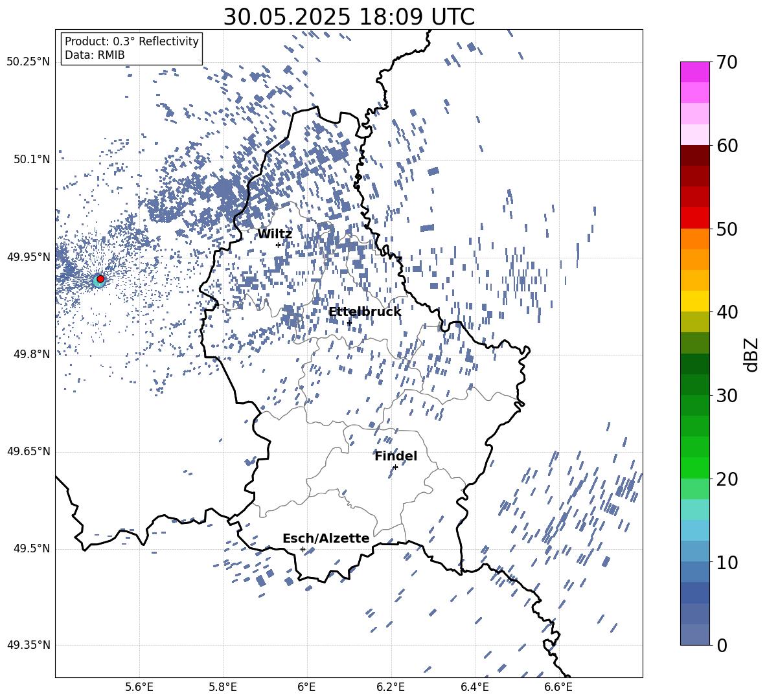The width and height of the screenshot is (767, 700).
Task: Click the 6°E longitude tick label
Action: [306, 687]
